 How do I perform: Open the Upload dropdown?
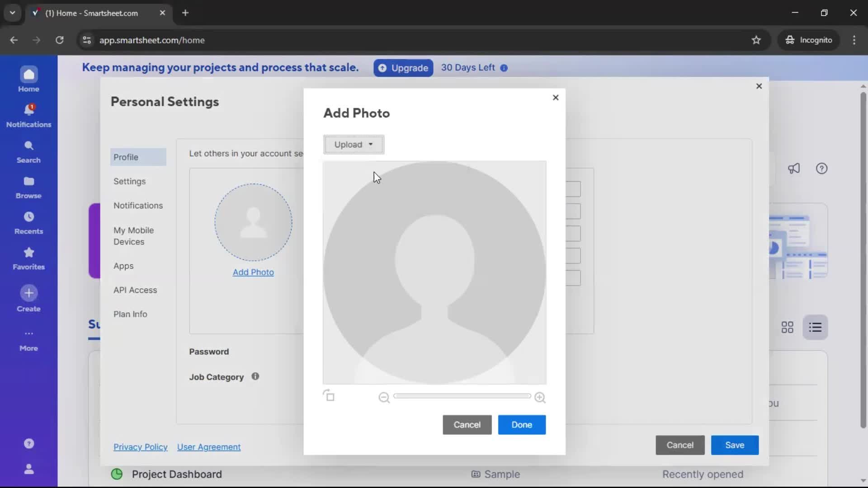[x=354, y=145]
